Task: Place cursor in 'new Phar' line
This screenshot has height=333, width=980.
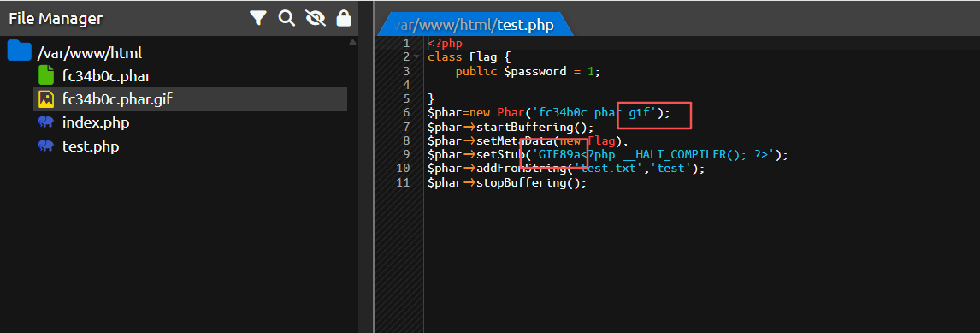Action: coord(549,113)
